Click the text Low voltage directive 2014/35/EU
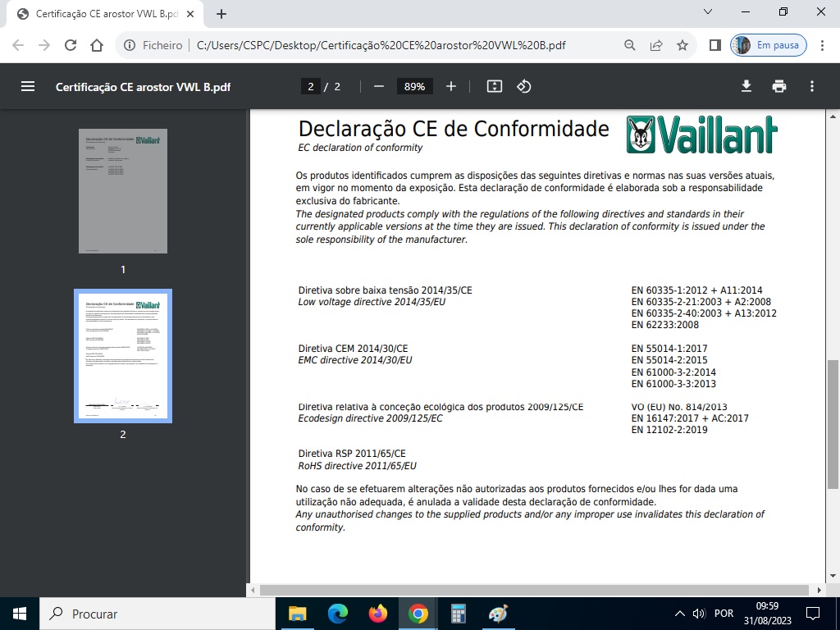The width and height of the screenshot is (840, 630). pyautogui.click(x=372, y=302)
